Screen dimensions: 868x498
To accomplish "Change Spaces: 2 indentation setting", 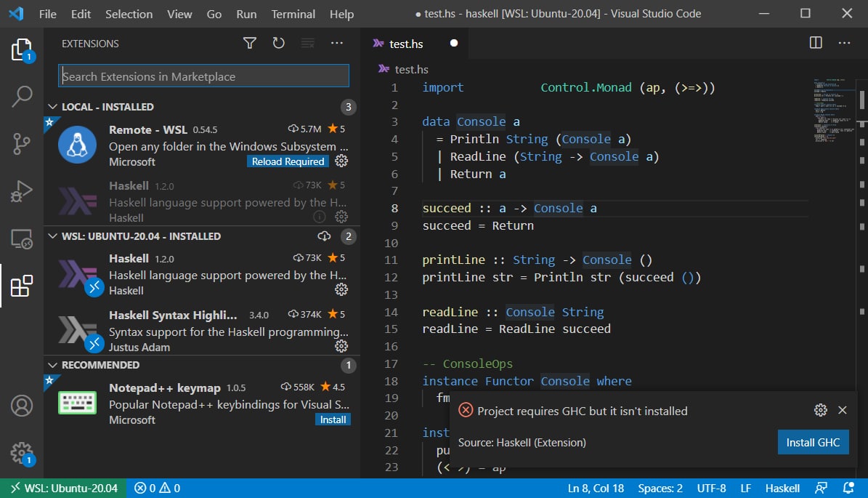I will [x=660, y=488].
